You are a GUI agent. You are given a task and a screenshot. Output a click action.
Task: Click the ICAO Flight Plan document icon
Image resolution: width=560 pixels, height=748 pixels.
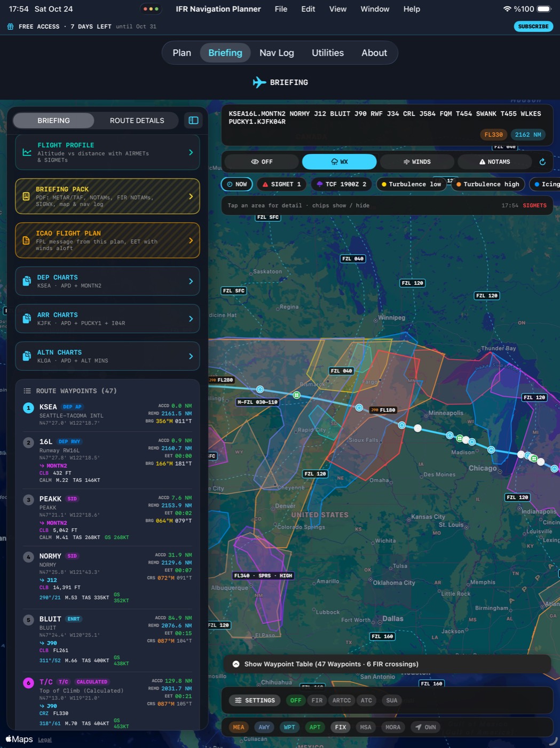[26, 241]
